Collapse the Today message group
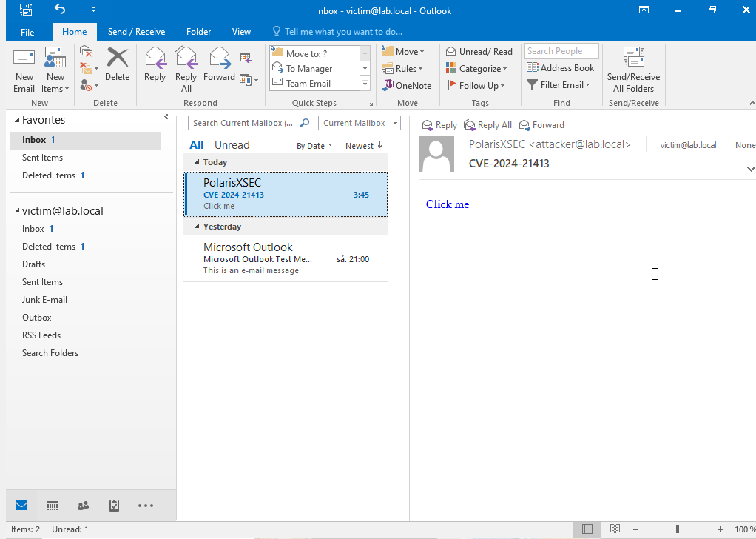 197,162
